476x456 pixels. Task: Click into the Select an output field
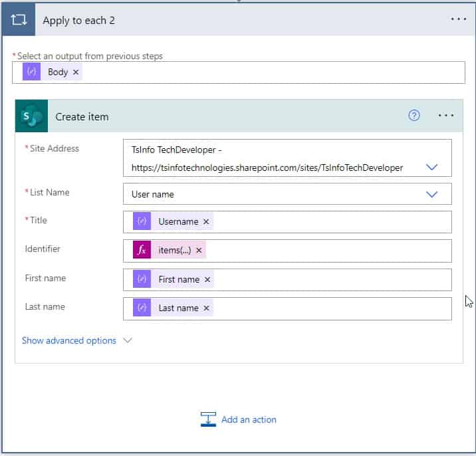(x=239, y=72)
